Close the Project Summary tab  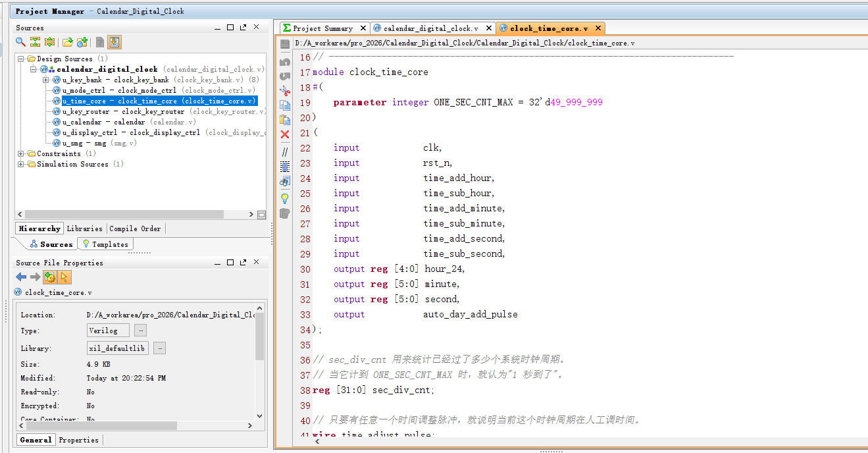[x=362, y=28]
